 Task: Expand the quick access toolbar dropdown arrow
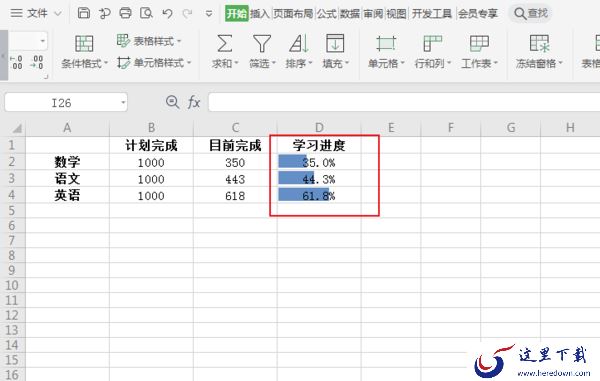point(209,14)
